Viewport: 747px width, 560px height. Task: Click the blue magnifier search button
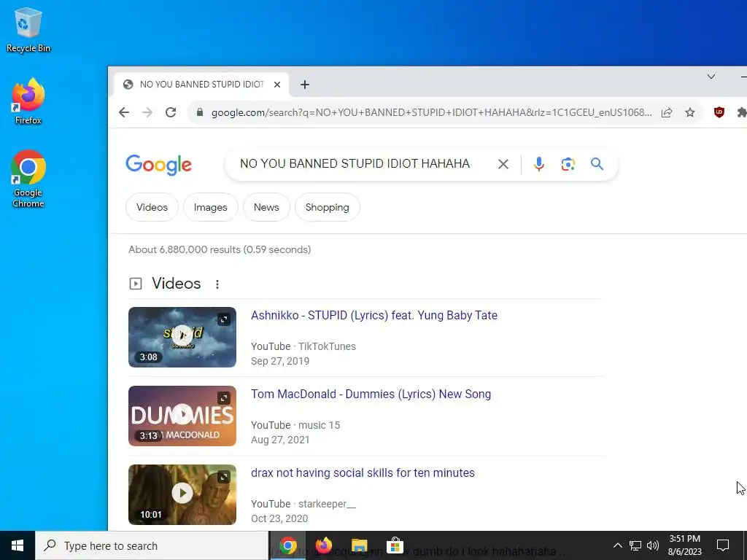pos(597,164)
